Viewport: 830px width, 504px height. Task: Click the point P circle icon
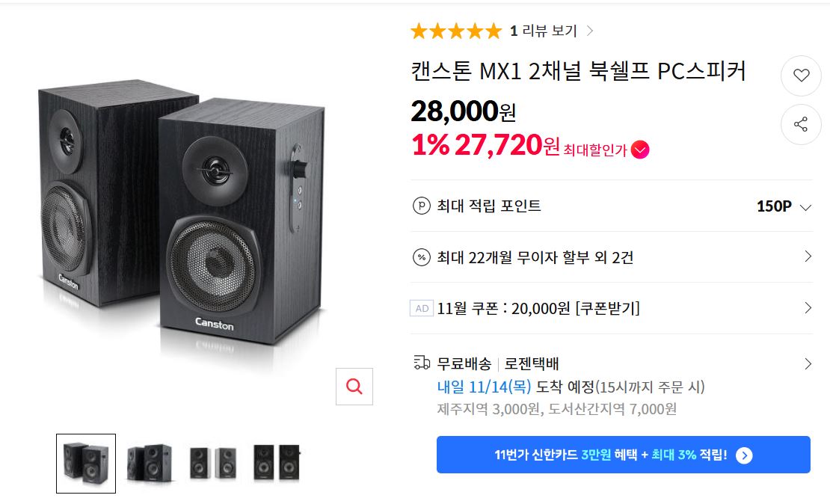[422, 206]
